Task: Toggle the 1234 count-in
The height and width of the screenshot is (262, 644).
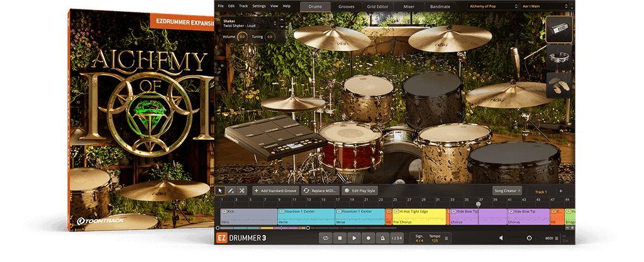Action: tap(397, 237)
